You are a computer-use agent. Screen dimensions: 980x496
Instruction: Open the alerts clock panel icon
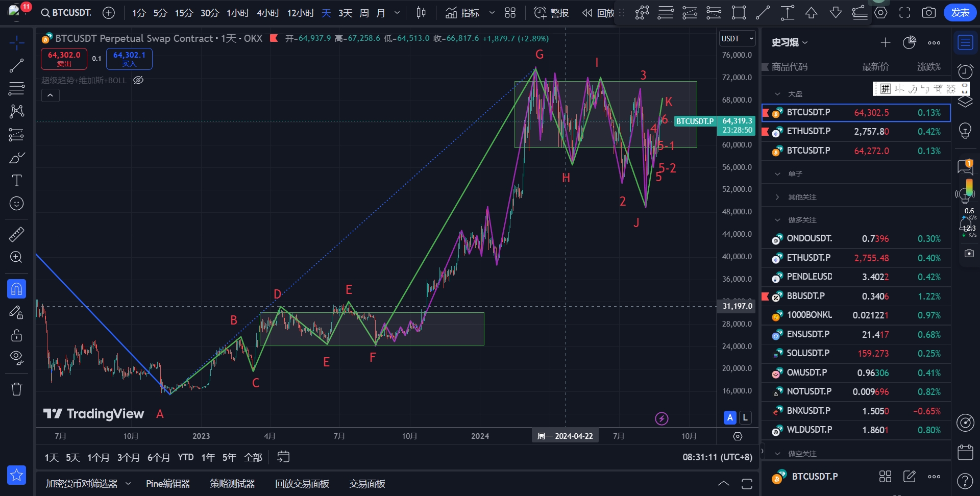tap(965, 71)
